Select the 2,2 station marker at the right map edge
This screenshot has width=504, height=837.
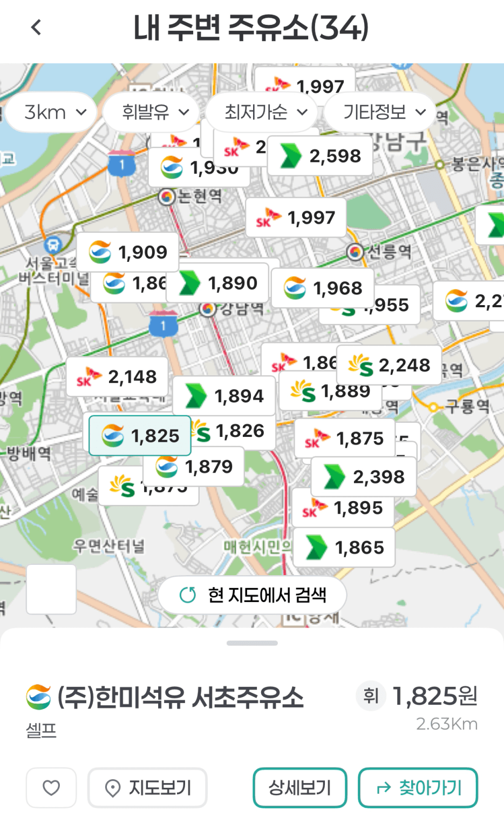(x=469, y=301)
